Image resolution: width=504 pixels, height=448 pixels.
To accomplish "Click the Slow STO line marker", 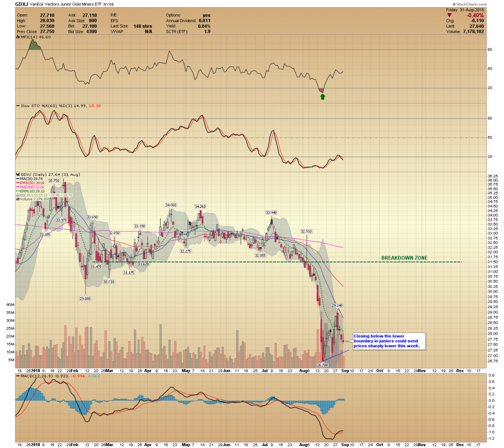I will point(18,106).
